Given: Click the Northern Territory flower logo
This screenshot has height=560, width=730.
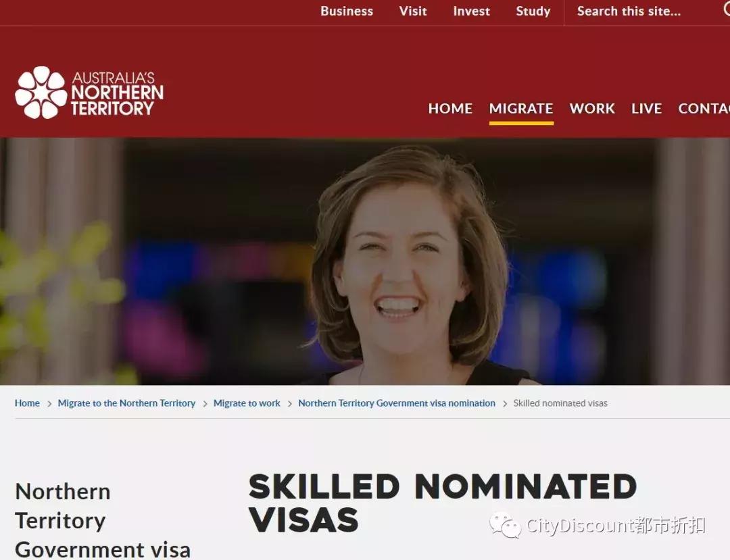Looking at the screenshot, I should (41, 92).
